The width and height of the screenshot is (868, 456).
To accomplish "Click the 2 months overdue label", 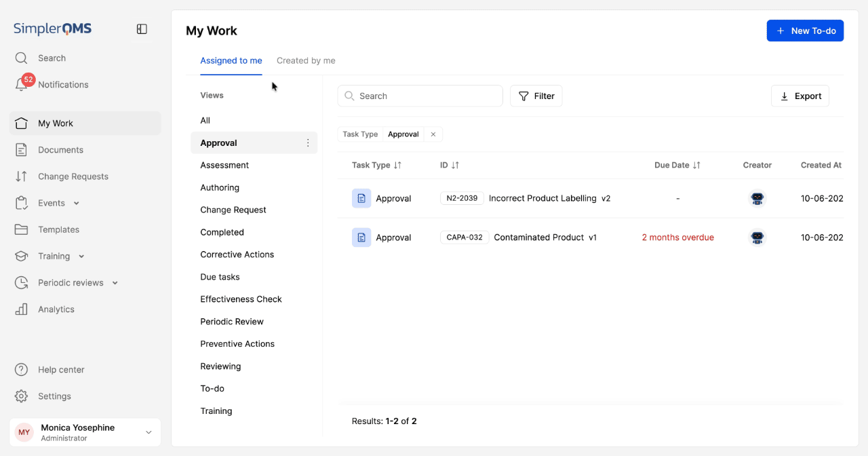I will 678,237.
